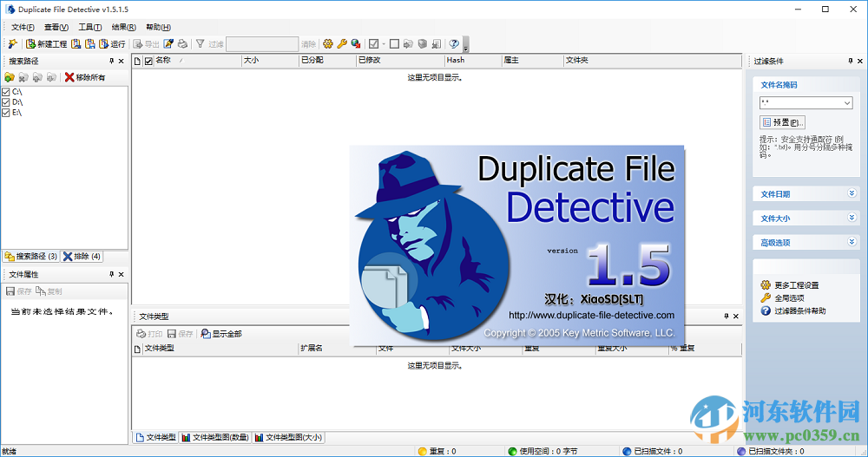Click 打印 in 文件类型 panel

click(149, 334)
